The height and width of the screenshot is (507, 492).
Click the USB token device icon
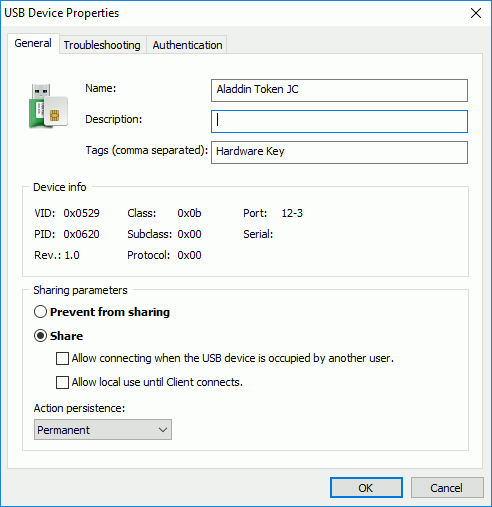click(x=49, y=106)
